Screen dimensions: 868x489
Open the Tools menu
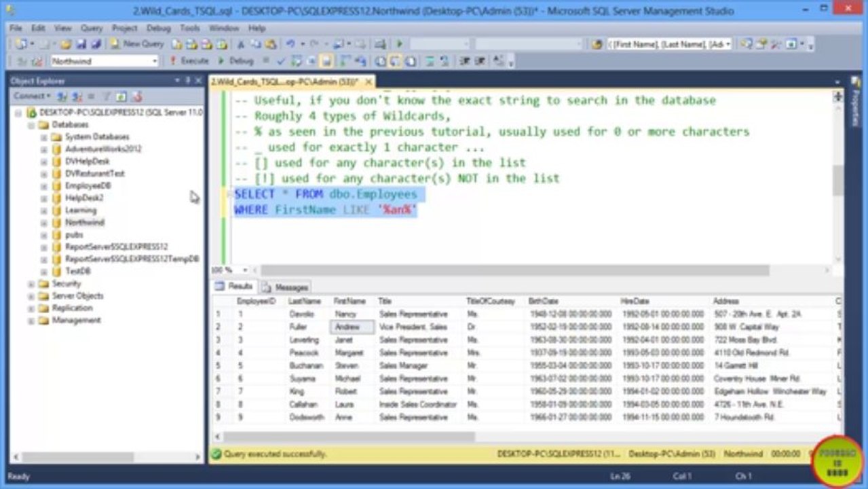pyautogui.click(x=190, y=29)
